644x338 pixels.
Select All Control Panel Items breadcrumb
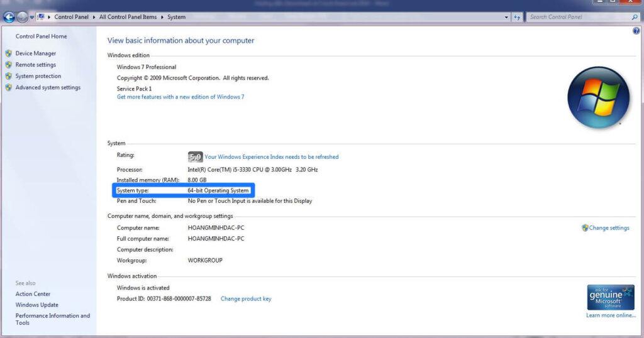[x=128, y=17]
